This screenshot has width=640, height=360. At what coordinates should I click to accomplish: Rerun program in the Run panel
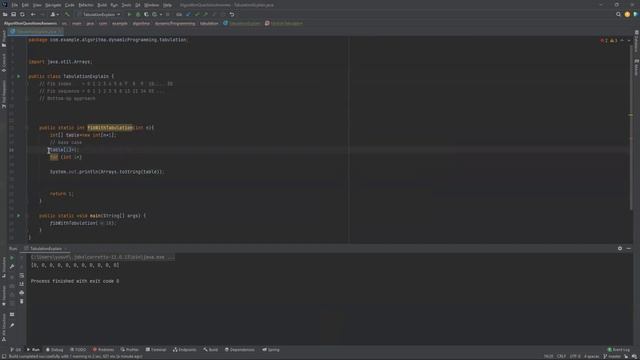12,258
